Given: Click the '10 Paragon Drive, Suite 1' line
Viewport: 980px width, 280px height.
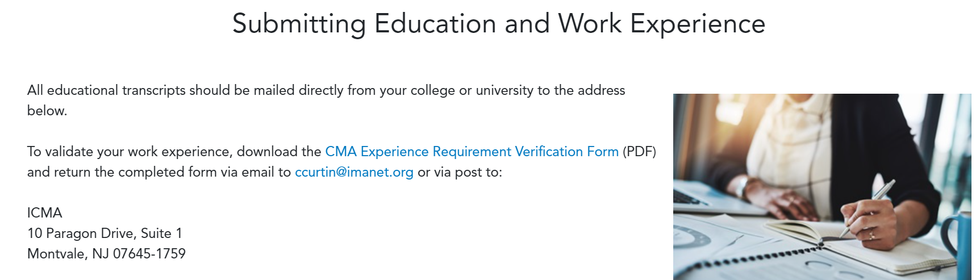Looking at the screenshot, I should coord(105,233).
